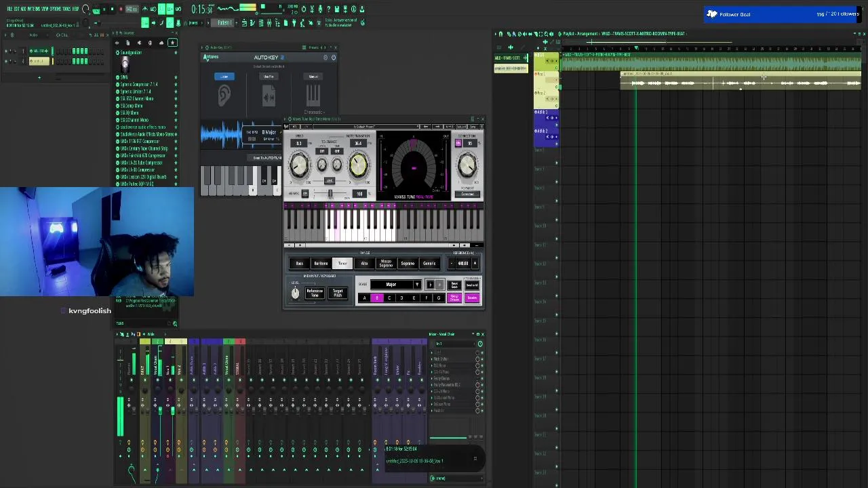Open the OPTIONS menu
Viewport: 868px width, 488px height.
[54, 9]
